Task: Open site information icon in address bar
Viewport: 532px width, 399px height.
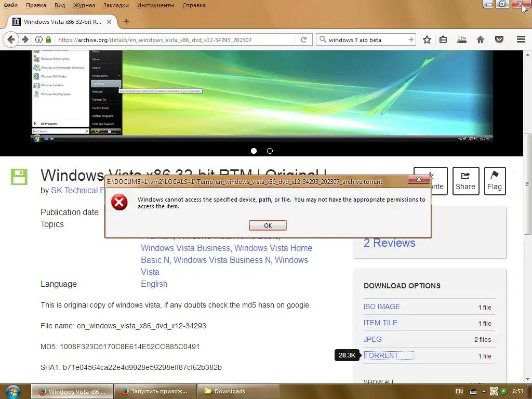Action: (39, 39)
